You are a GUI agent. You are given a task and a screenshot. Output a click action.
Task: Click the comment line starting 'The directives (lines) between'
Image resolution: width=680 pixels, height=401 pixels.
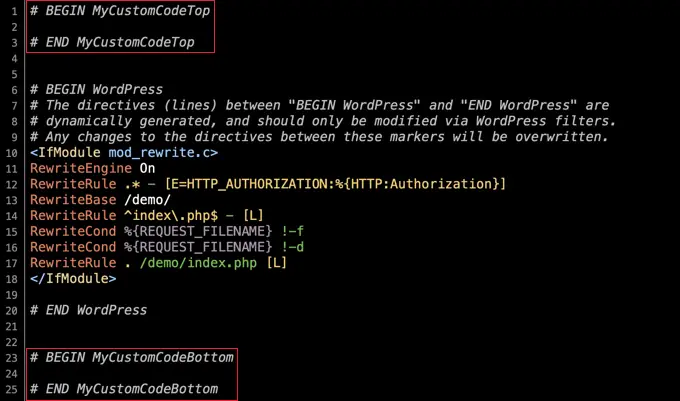click(320, 105)
